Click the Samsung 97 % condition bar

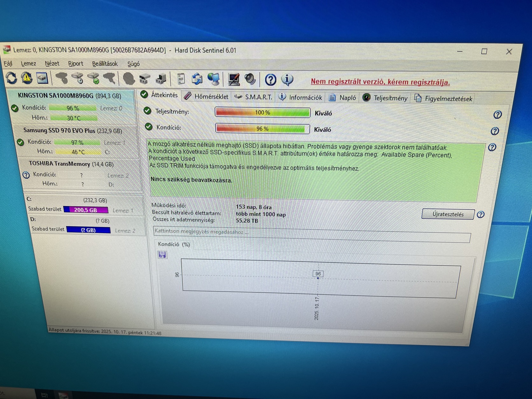(77, 142)
